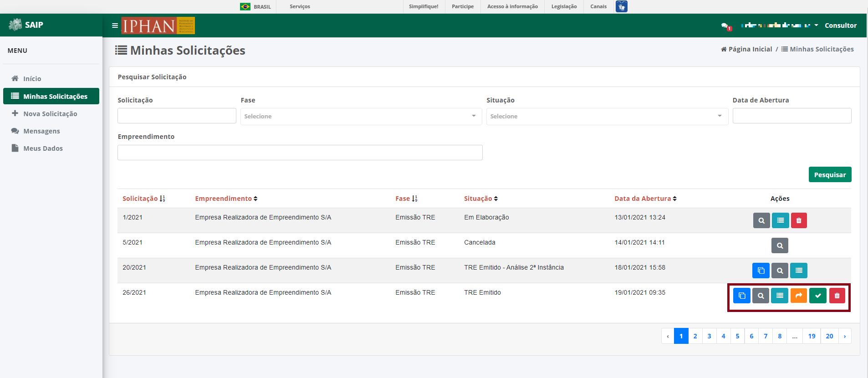Image resolution: width=868 pixels, height=378 pixels.
Task: View details of solicitação 5/2021 magnifier
Action: tap(780, 245)
